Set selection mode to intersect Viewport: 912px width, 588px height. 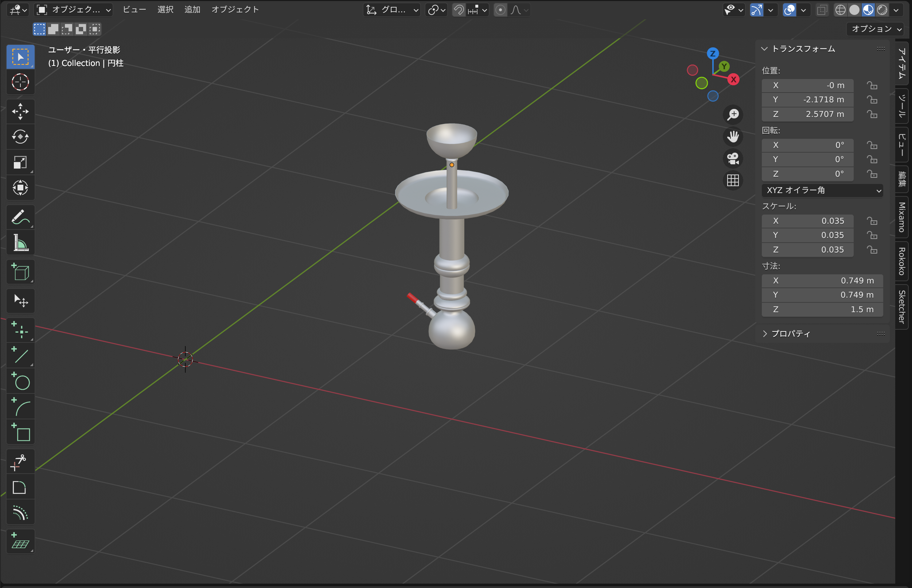94,29
